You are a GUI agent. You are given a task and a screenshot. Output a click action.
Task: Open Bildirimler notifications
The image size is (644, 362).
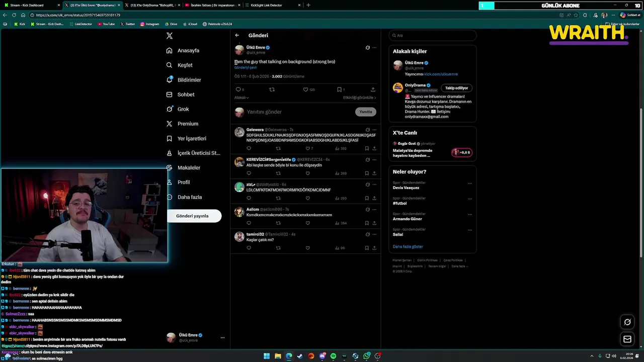[184, 80]
